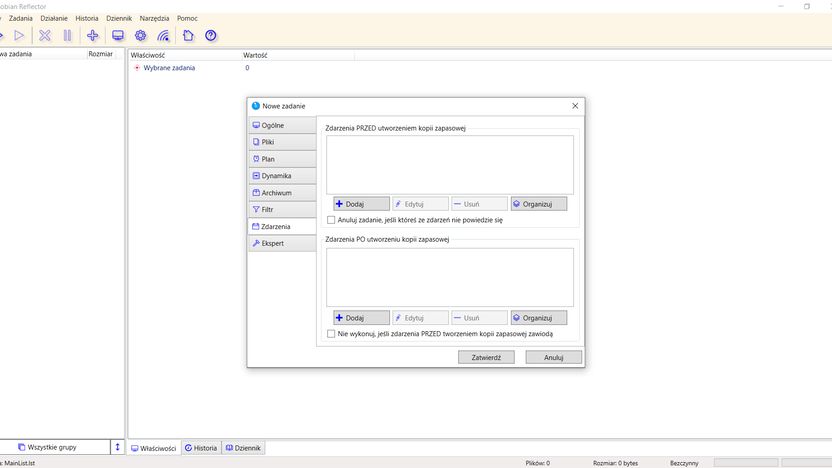Image resolution: width=832 pixels, height=468 pixels.
Task: Switch to Filtr section in dialog
Action: pos(282,210)
